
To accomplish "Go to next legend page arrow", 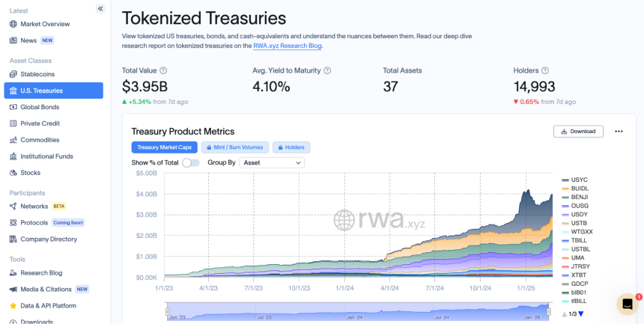I will (581, 314).
